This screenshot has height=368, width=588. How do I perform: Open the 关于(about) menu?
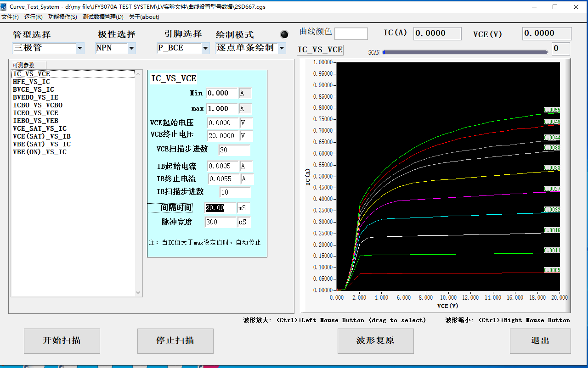pos(144,17)
